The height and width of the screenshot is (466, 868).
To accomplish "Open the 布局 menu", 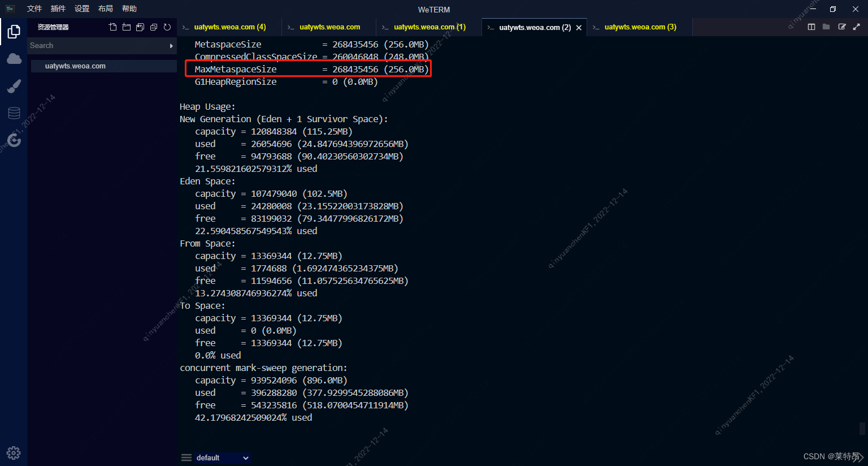I will [x=106, y=8].
